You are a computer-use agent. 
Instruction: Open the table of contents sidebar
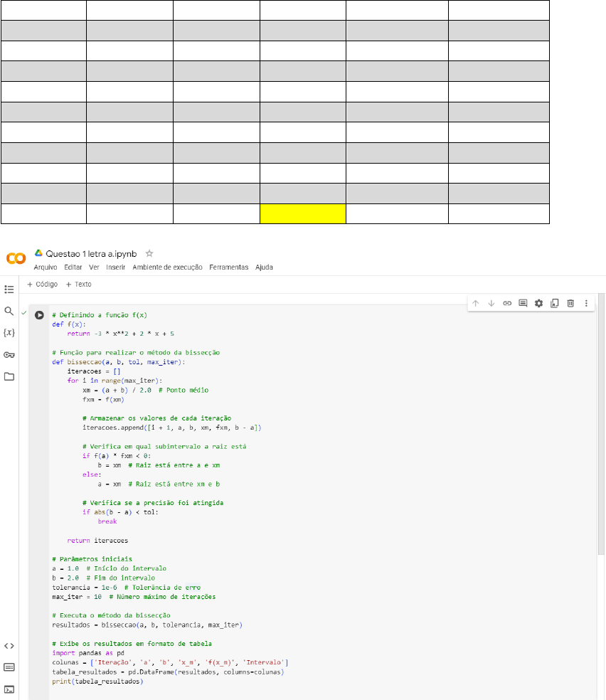(x=9, y=290)
